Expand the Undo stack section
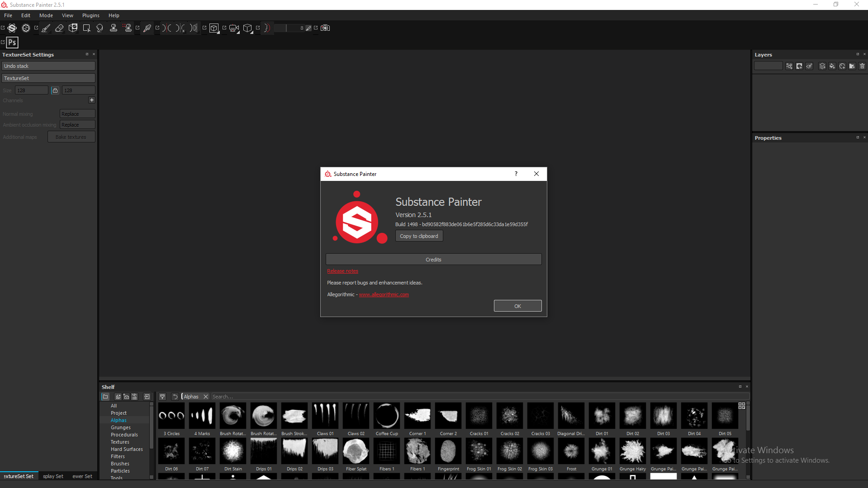The width and height of the screenshot is (868, 488). point(48,66)
